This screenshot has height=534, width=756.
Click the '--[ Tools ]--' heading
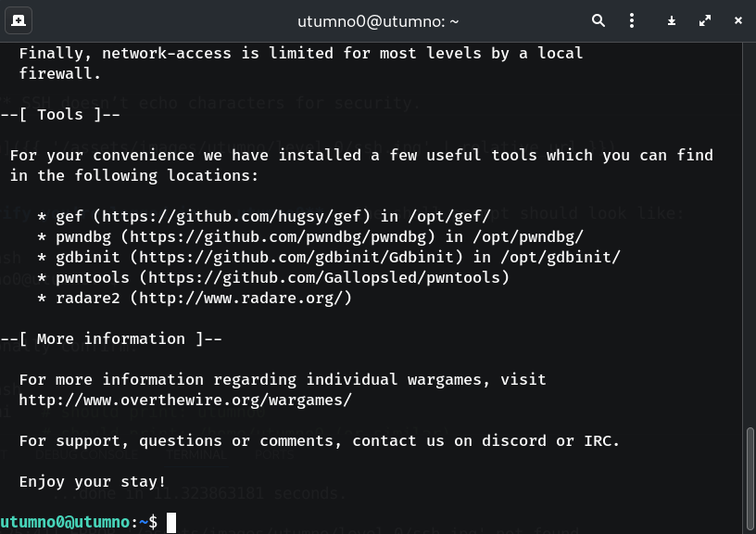[60, 114]
